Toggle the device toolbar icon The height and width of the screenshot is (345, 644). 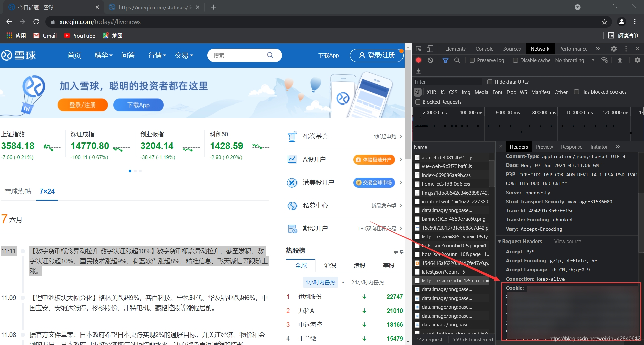[x=430, y=49]
